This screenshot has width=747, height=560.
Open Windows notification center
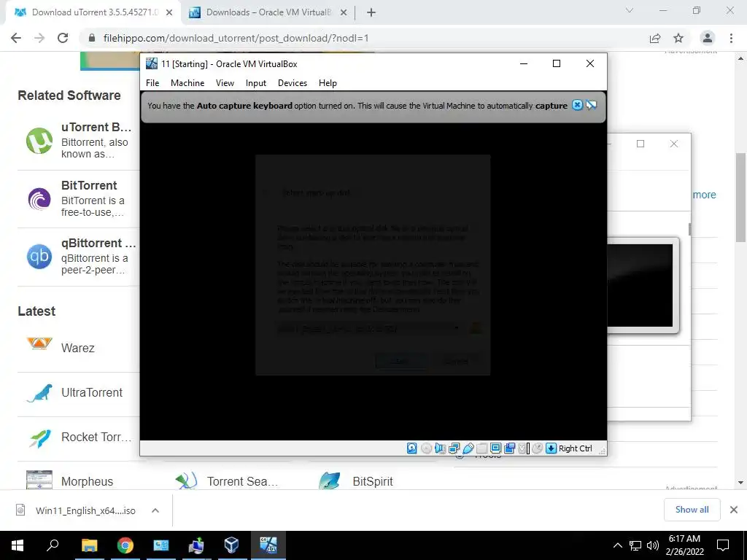(x=723, y=545)
